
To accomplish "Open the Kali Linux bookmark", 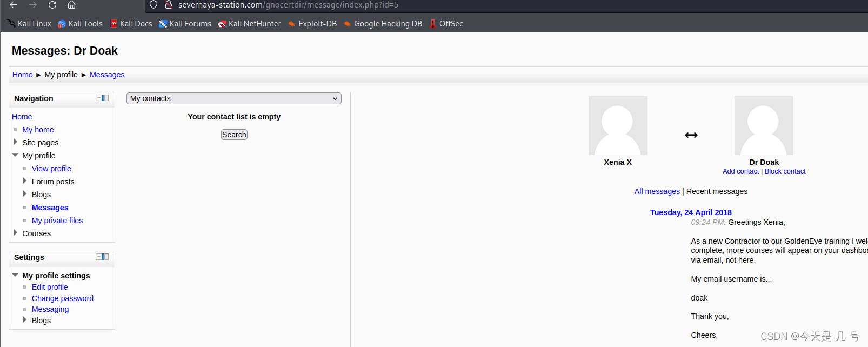I will coord(29,24).
